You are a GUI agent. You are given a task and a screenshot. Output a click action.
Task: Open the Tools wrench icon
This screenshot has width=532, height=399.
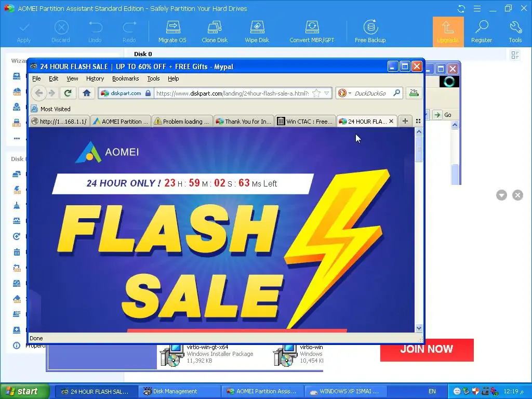pyautogui.click(x=515, y=32)
